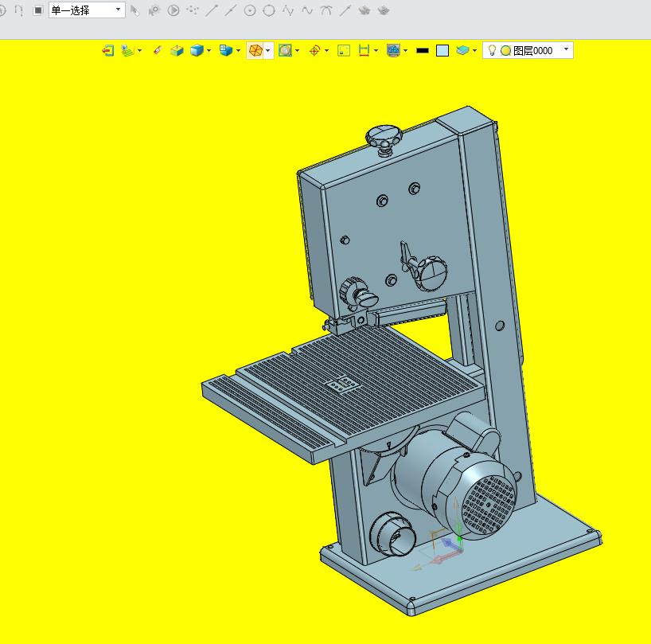Click the pick filter cursor-with-gear icon
The width and height of the screenshot is (651, 644).
coord(154,10)
